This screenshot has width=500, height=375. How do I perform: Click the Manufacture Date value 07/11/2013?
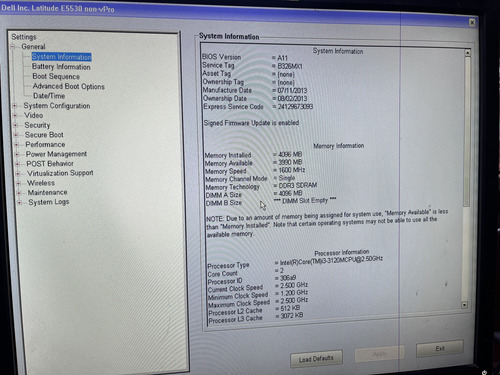point(292,91)
